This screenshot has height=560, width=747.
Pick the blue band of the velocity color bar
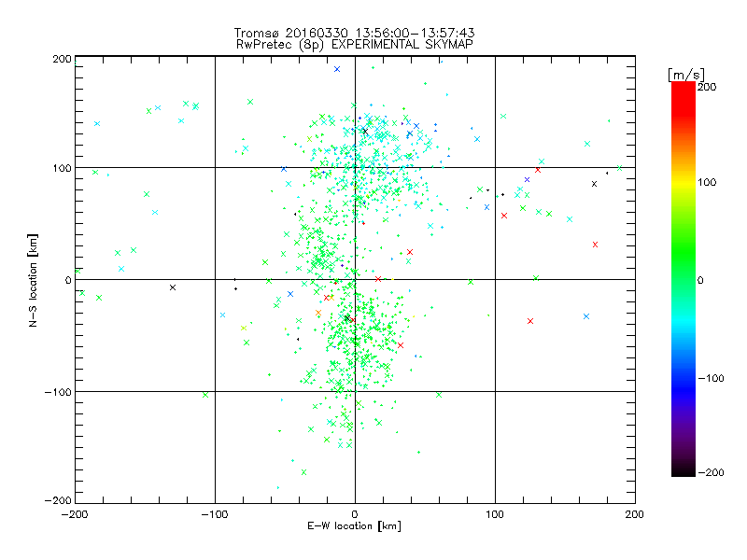pyautogui.click(x=684, y=388)
